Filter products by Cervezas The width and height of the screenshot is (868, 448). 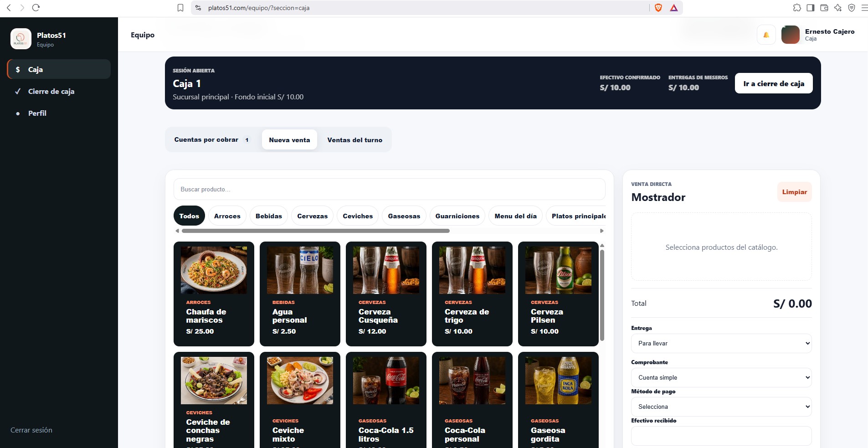[313, 216]
